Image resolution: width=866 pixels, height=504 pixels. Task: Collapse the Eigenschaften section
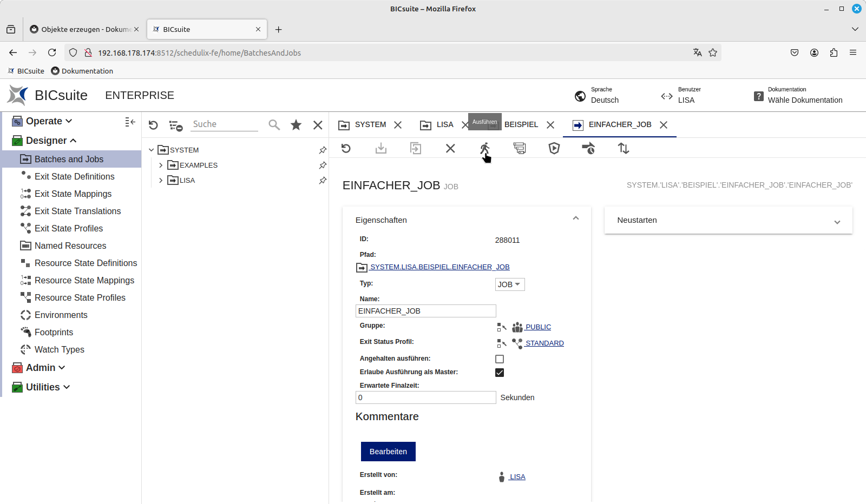pyautogui.click(x=576, y=218)
